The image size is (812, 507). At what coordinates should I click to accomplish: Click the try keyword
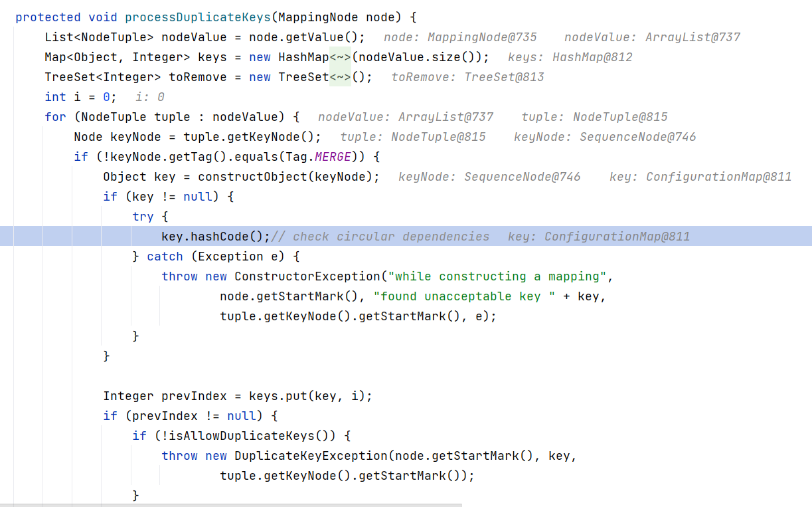point(143,217)
